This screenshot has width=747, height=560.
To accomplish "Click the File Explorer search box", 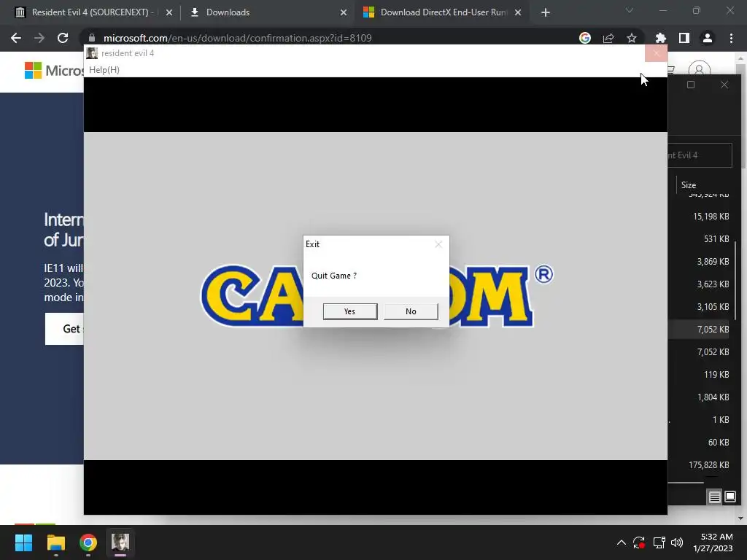I will (x=700, y=155).
